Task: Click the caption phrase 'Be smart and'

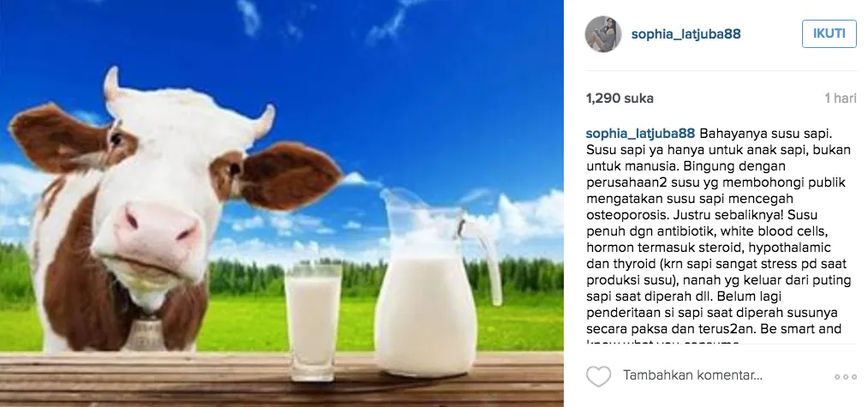Action: pyautogui.click(x=800, y=329)
